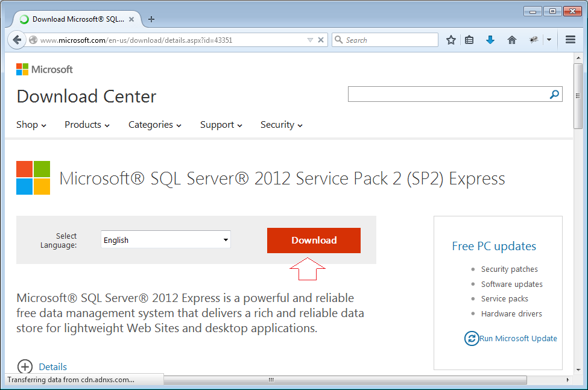Click the address bar URL field
This screenshot has width=588, height=390.
point(172,40)
